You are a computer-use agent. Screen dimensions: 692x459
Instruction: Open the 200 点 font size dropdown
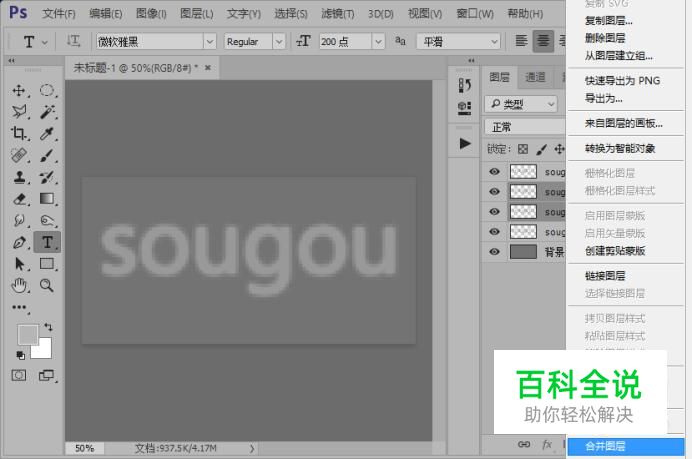378,41
